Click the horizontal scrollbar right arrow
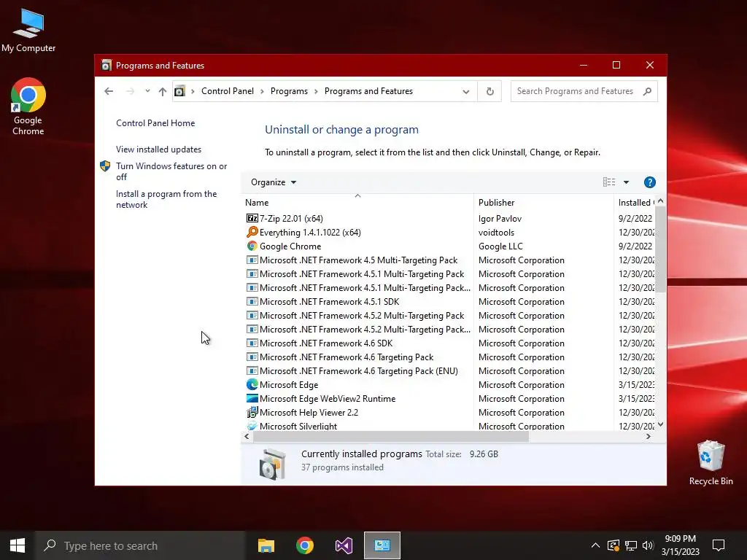The height and width of the screenshot is (560, 747). [x=648, y=436]
